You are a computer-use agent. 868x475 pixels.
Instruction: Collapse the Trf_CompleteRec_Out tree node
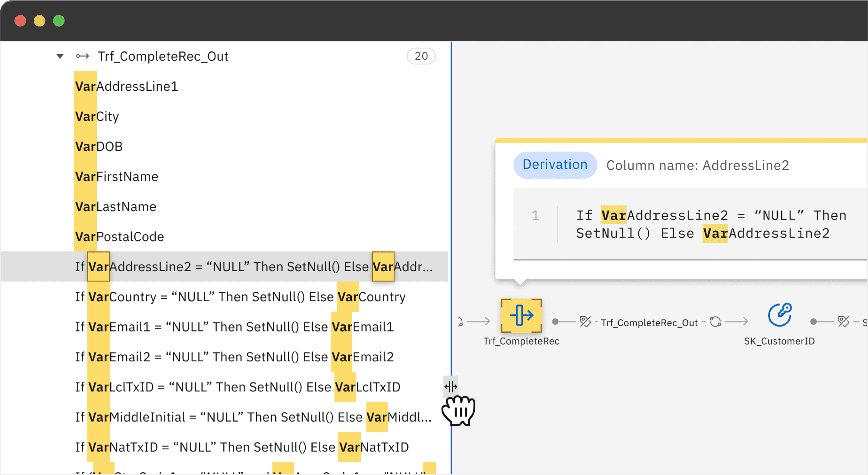pyautogui.click(x=60, y=56)
